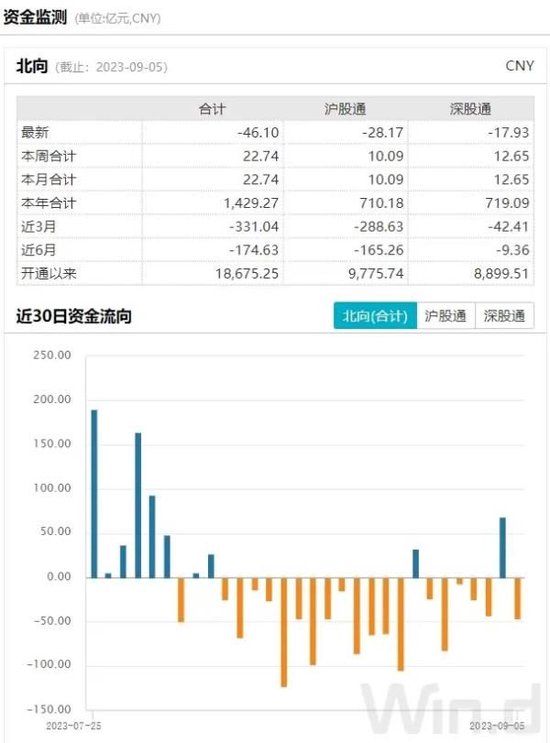Click the 710.18 cell
The width and height of the screenshot is (550, 743).
point(381,203)
